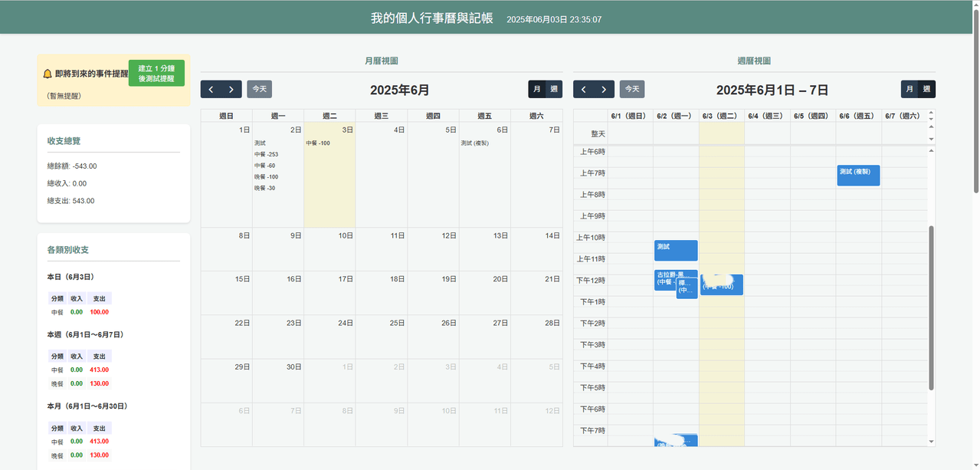
Task: Click the bell icon beside 即將到來的事件提醒
Action: [48, 74]
